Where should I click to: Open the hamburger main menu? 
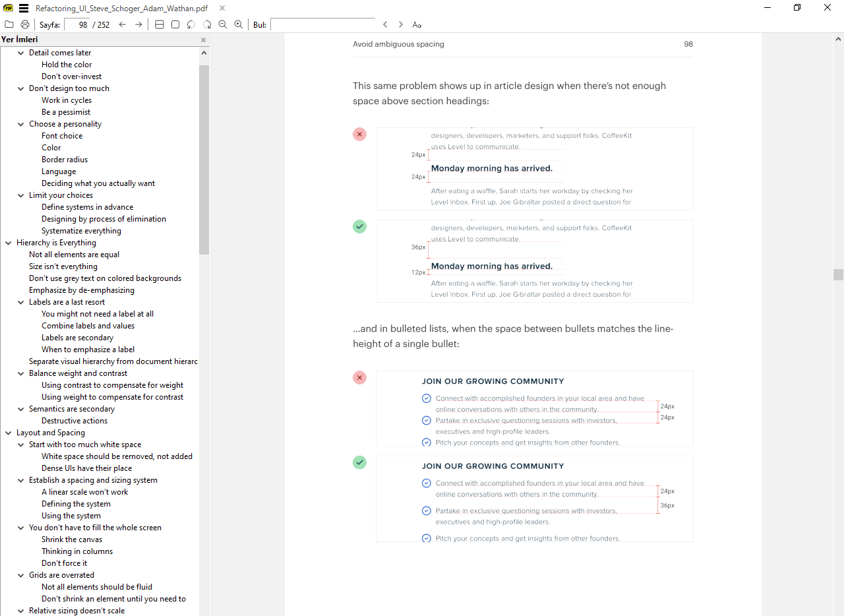point(24,8)
